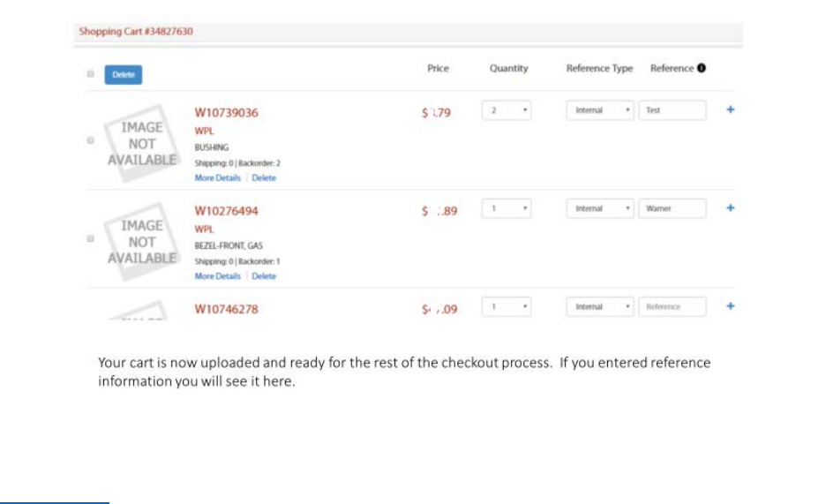The width and height of the screenshot is (826, 504).
Task: Open Reference Type dropdown for W10739036
Action: [600, 110]
